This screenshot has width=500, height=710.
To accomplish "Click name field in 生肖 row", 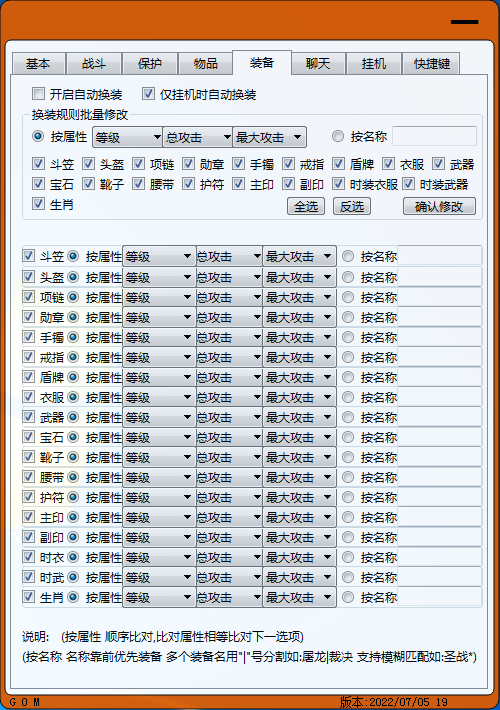I will [x=439, y=597].
